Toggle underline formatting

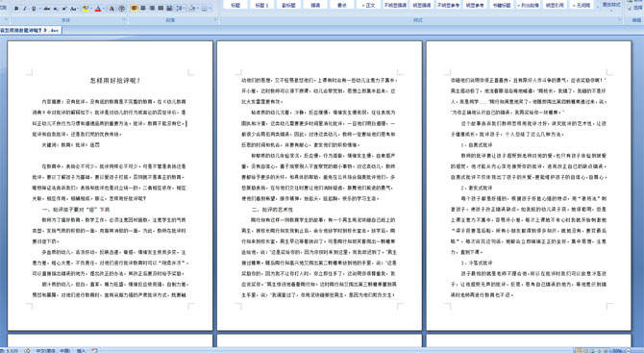click(x=34, y=9)
